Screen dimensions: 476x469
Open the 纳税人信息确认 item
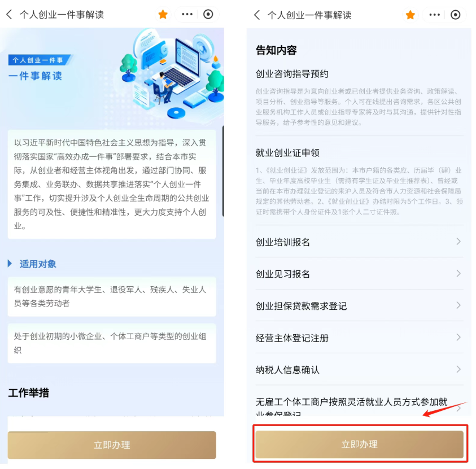360,370
